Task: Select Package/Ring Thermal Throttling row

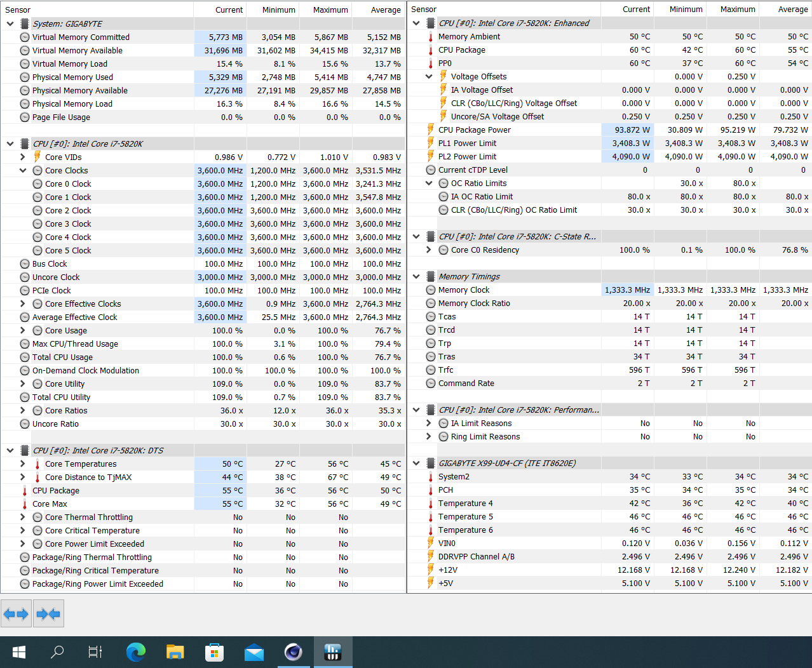Action: (x=203, y=557)
